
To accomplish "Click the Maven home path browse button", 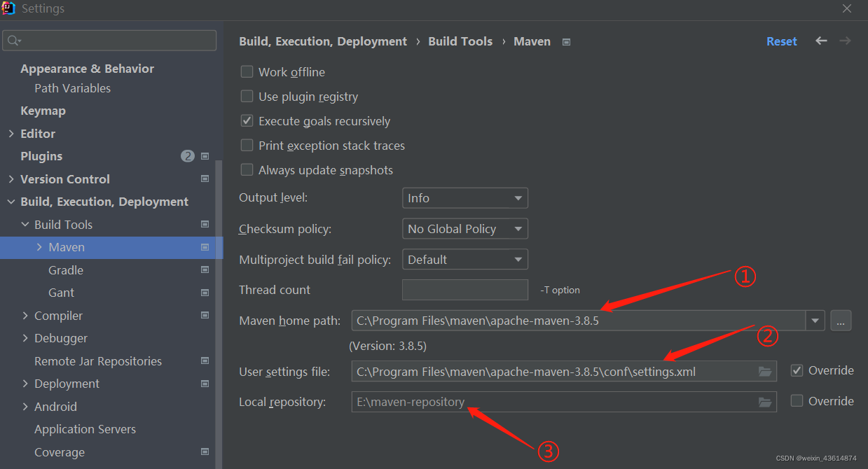I will pyautogui.click(x=841, y=321).
